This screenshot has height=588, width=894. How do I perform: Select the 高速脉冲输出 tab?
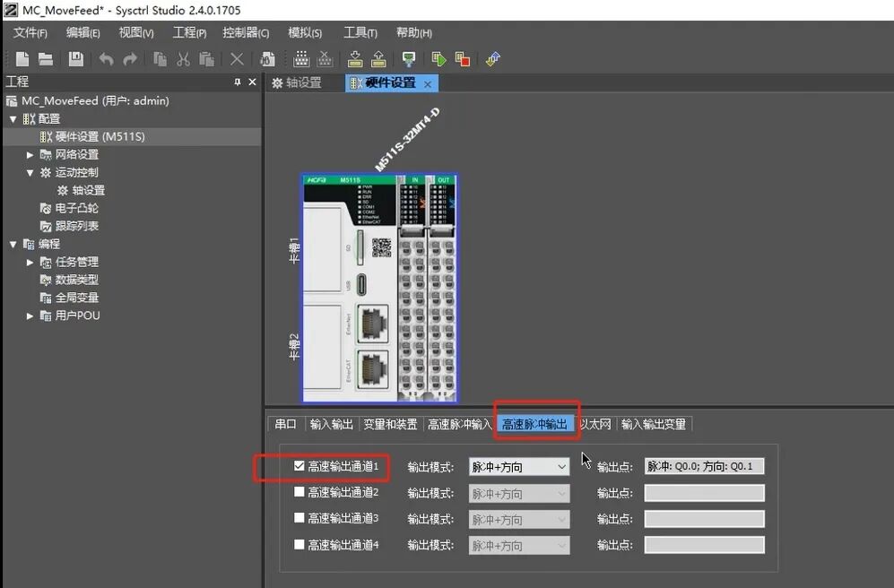pos(534,424)
